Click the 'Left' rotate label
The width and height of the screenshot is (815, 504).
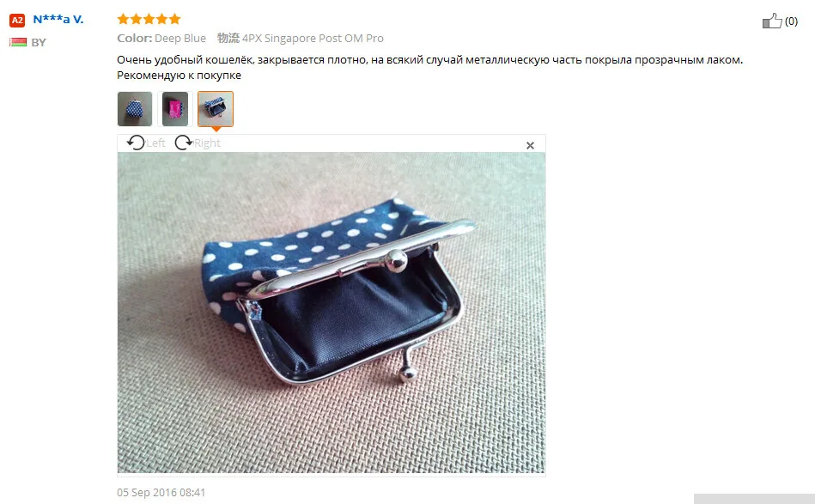pos(155,143)
